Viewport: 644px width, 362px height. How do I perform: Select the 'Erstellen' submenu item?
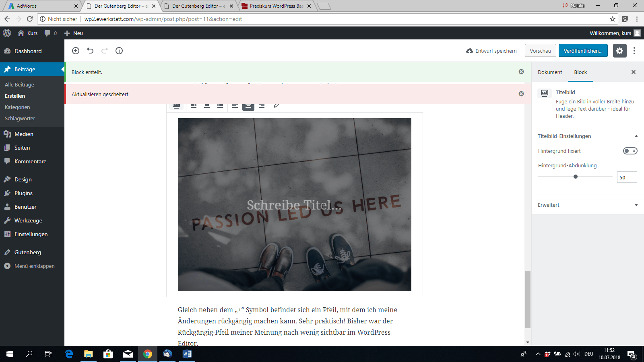15,96
